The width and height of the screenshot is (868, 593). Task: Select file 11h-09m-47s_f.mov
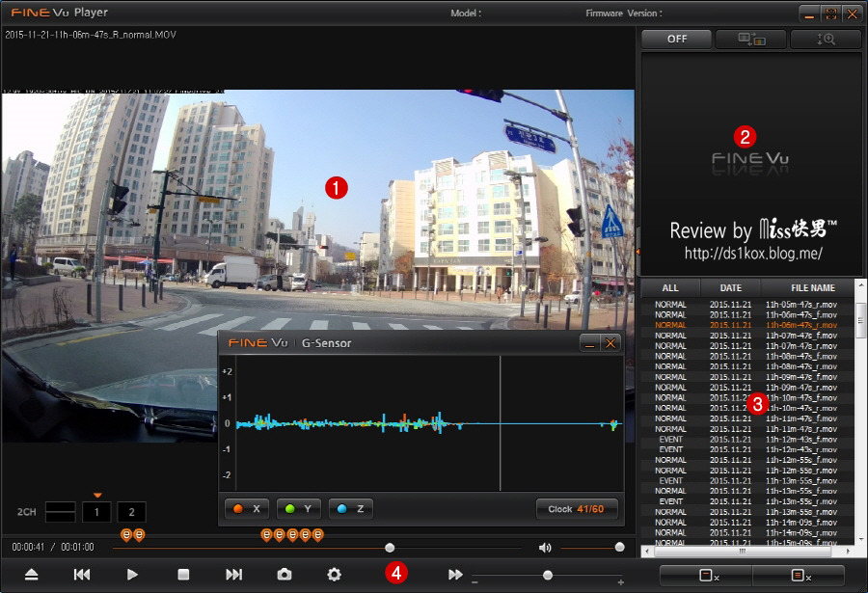(x=747, y=377)
